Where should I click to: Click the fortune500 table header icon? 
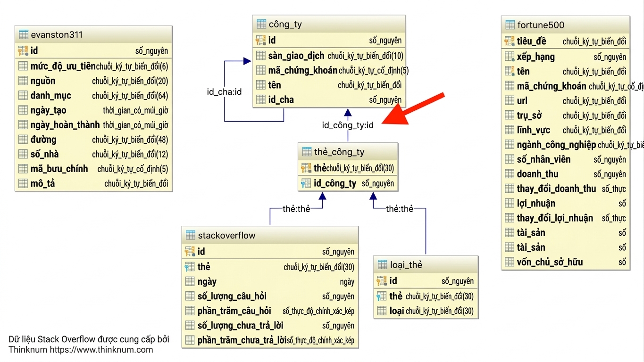pos(510,25)
